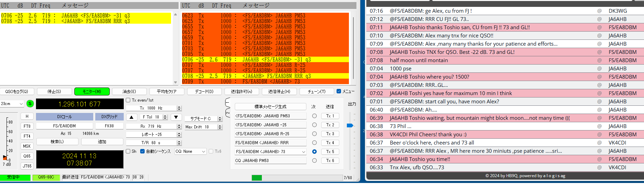Enable the Tx even/1st checkbox
644x184 pixels.
click(128, 100)
